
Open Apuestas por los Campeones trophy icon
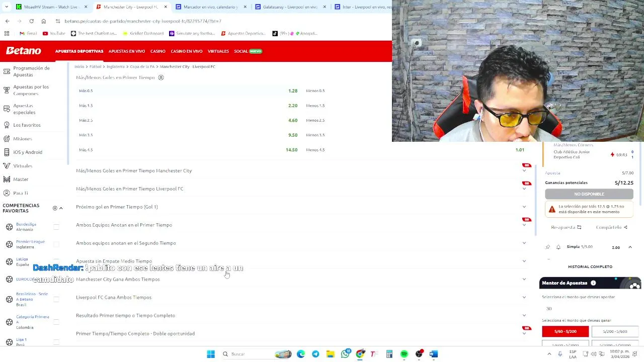7,90
